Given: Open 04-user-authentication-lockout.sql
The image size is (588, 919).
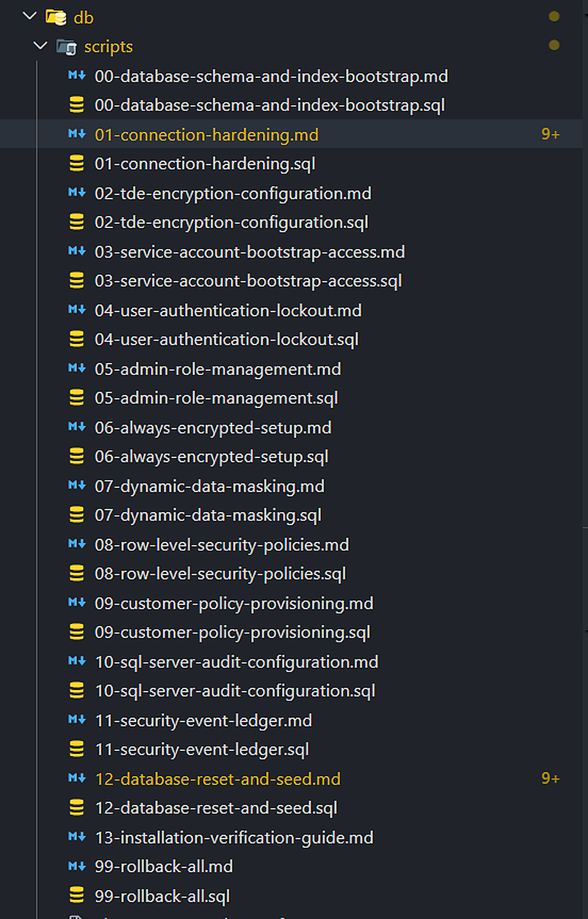Looking at the screenshot, I should [x=227, y=340].
